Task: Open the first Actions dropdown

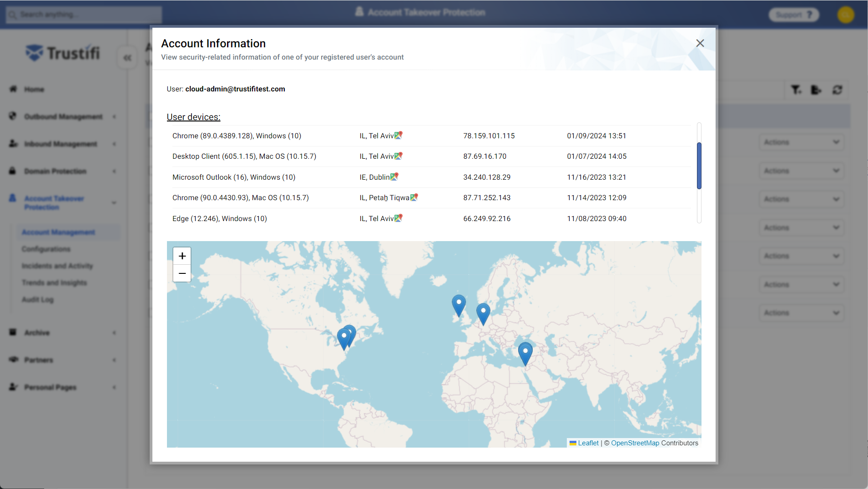Action: coord(802,142)
